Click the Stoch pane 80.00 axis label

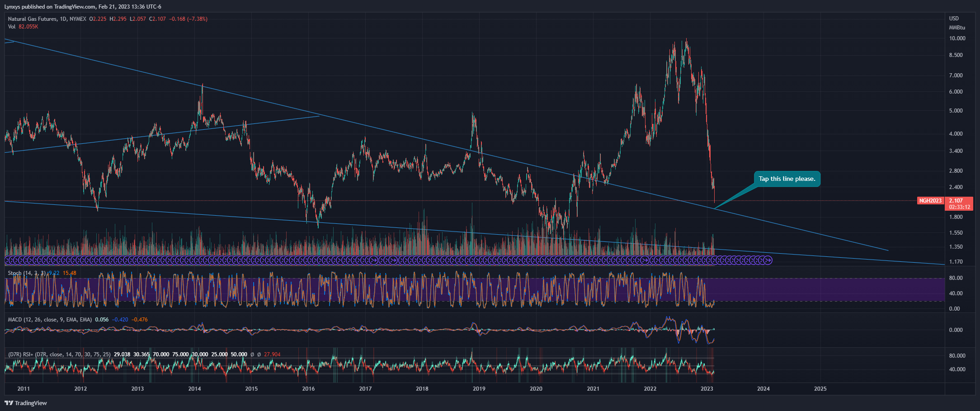(x=956, y=278)
